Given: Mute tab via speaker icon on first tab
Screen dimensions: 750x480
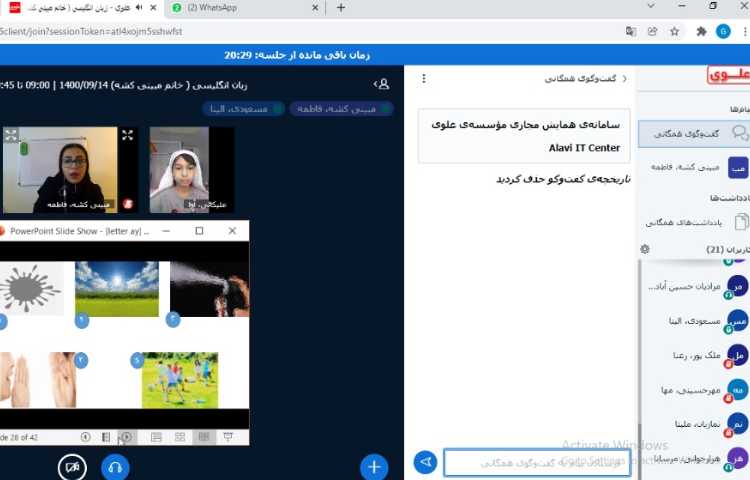Looking at the screenshot, I should [x=140, y=8].
